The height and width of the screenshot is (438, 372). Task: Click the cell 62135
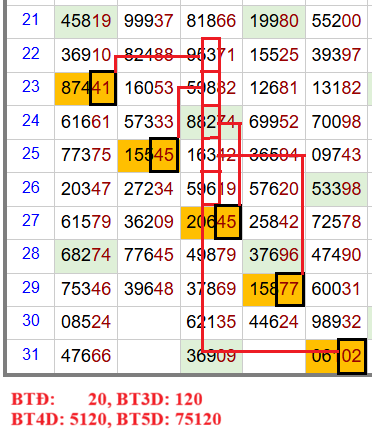point(211,323)
